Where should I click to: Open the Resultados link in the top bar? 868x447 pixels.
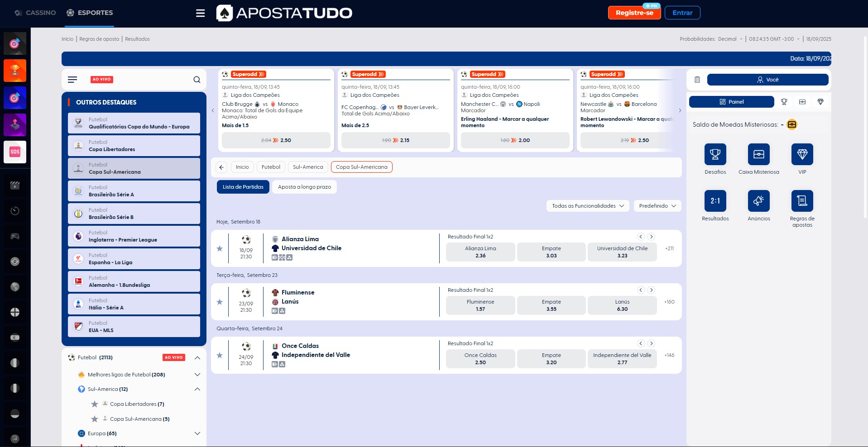[x=137, y=39]
